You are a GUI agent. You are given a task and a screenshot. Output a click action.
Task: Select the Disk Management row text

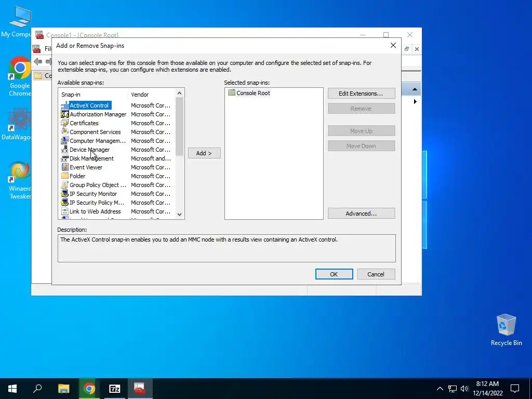tap(91, 158)
